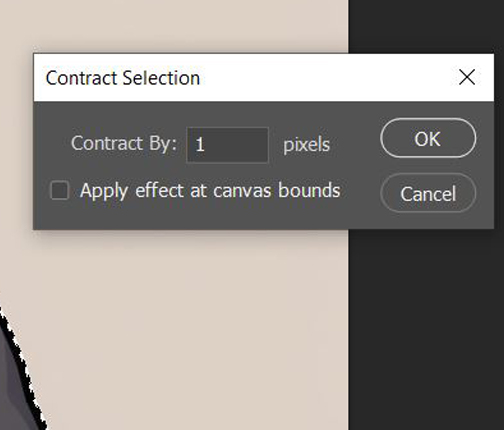This screenshot has width=504, height=430.
Task: Click the dark pasteboard below the dialog
Action: [x=427, y=330]
